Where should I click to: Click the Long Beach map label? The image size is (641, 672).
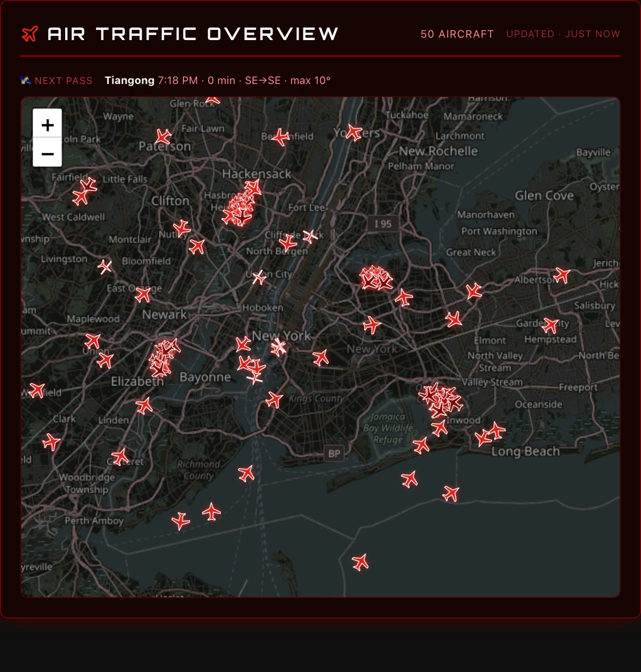click(x=526, y=451)
